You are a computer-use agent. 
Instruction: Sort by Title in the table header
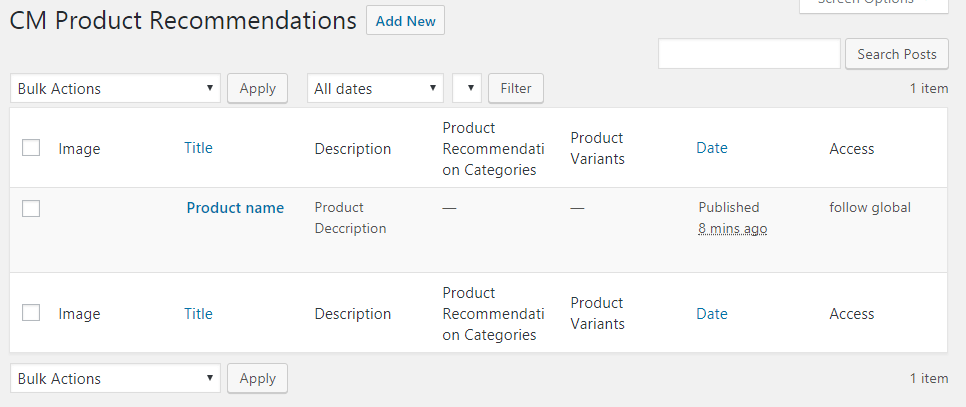(x=198, y=148)
